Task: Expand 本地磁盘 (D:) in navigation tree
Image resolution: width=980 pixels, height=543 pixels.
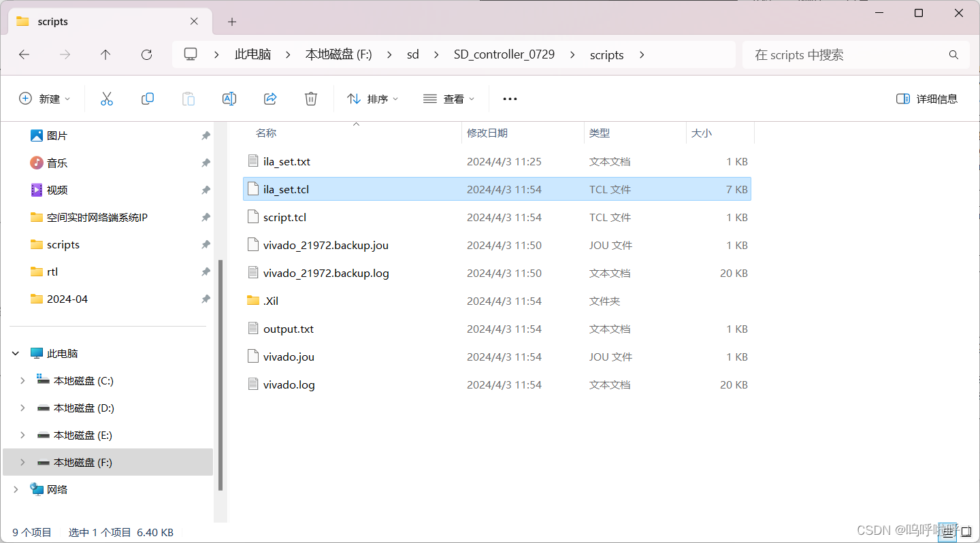Action: click(x=22, y=408)
